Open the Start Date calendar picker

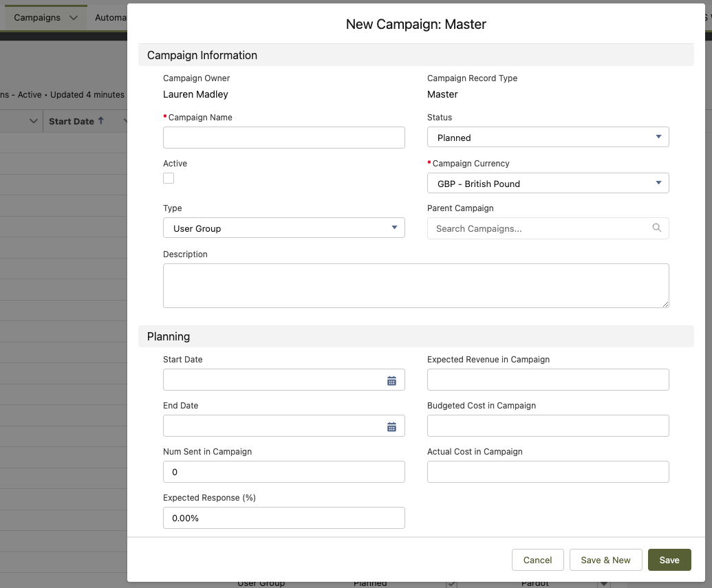(x=391, y=379)
